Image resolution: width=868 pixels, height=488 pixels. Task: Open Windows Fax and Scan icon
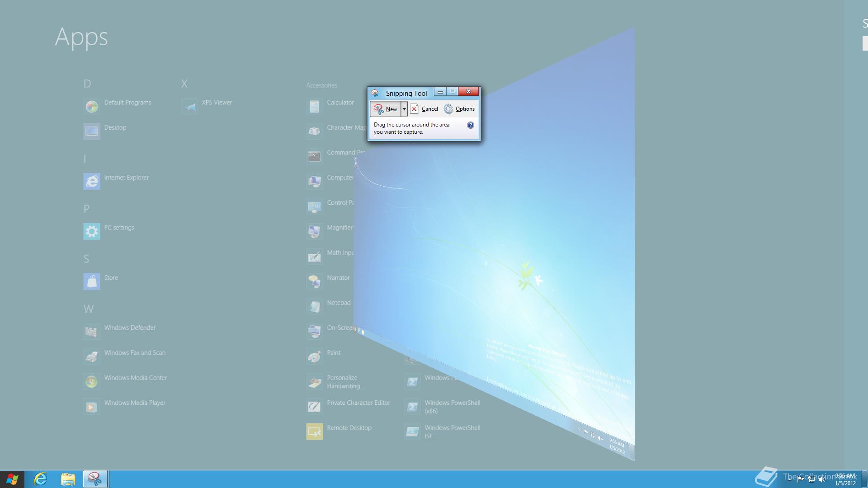coord(92,357)
